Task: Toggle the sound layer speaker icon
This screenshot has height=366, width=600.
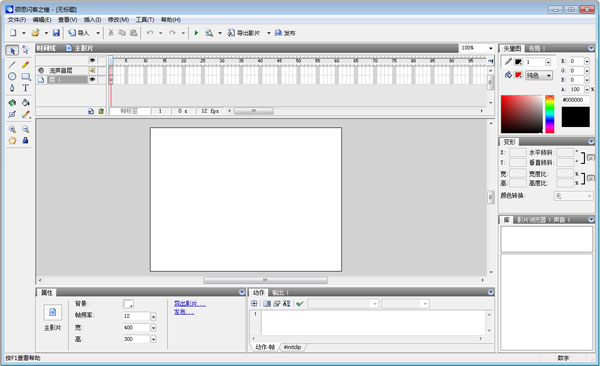Action: click(92, 70)
